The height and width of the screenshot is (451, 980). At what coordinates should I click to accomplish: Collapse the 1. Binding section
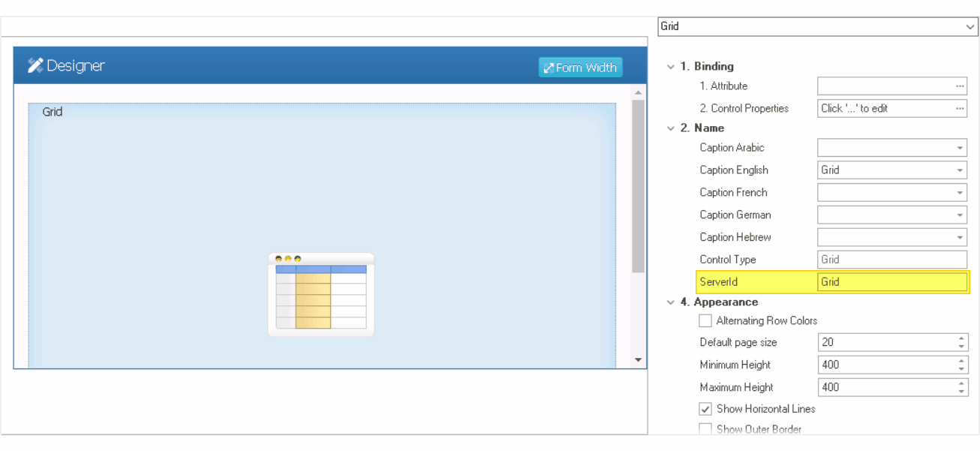tap(671, 67)
